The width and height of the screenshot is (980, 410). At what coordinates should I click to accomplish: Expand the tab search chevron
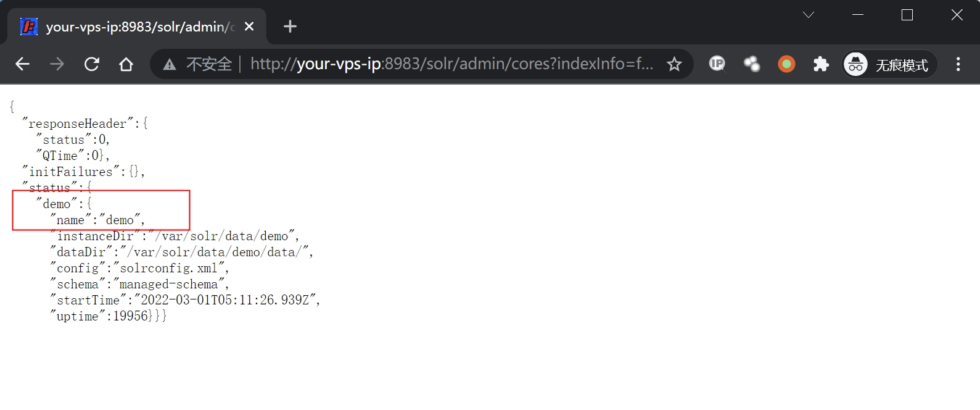coord(809,15)
